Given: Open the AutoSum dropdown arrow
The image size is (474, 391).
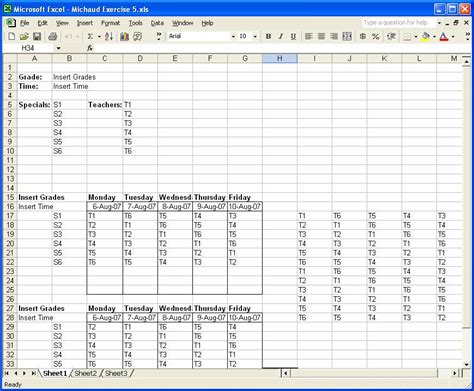Looking at the screenshot, I should [x=99, y=36].
